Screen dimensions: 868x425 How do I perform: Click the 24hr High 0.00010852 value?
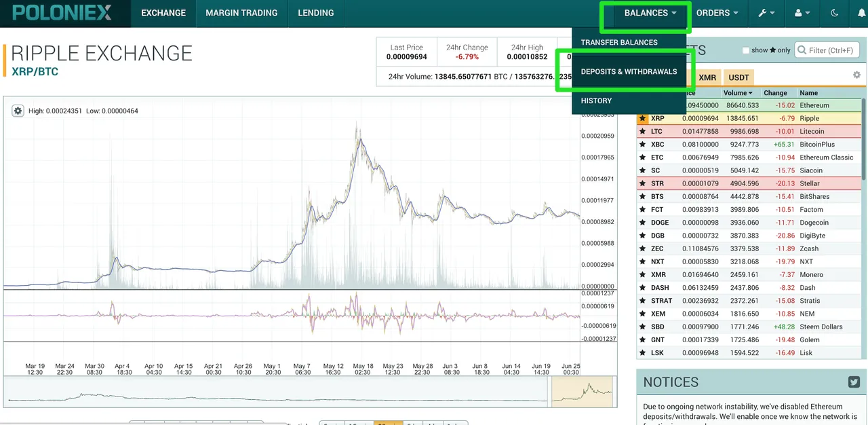tap(527, 57)
